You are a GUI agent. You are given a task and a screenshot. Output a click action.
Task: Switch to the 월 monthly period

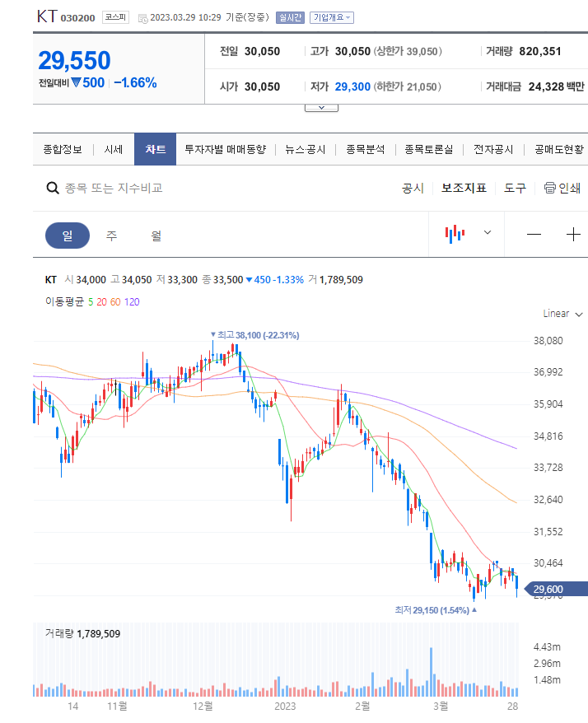coord(156,236)
